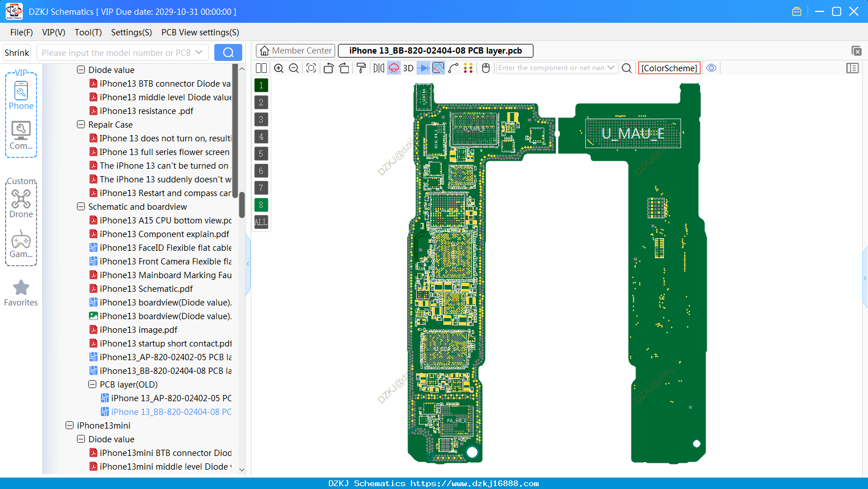
Task: Collapse the Diode value folder under iPhone13
Action: coord(81,70)
